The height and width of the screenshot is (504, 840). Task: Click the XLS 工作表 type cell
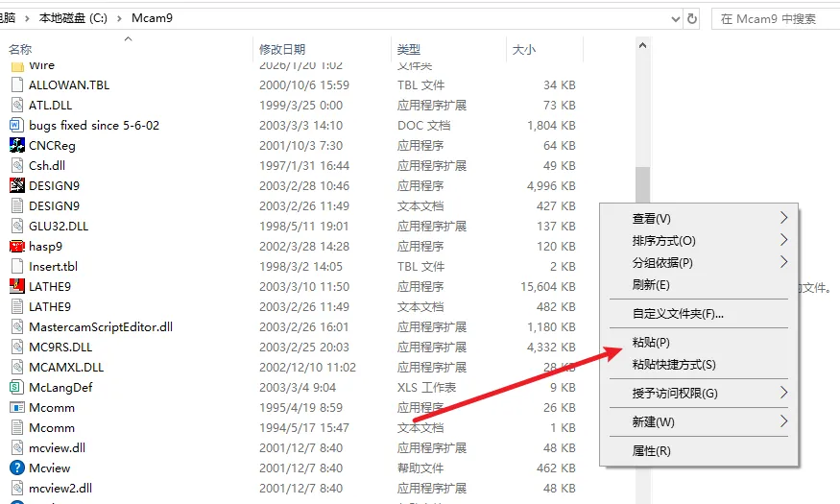pyautogui.click(x=426, y=387)
